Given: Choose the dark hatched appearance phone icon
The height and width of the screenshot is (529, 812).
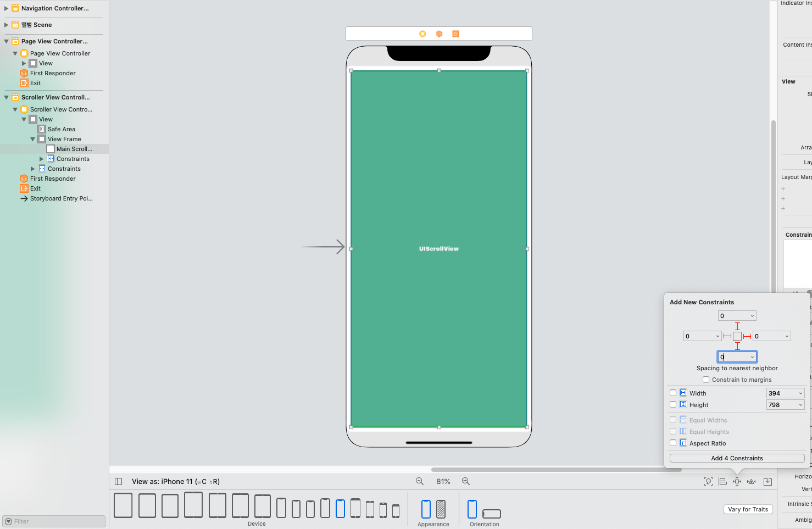Looking at the screenshot, I should (441, 509).
